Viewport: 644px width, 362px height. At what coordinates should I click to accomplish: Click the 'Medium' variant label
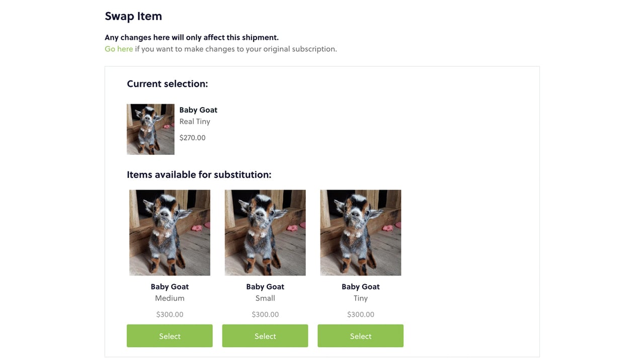click(x=170, y=298)
